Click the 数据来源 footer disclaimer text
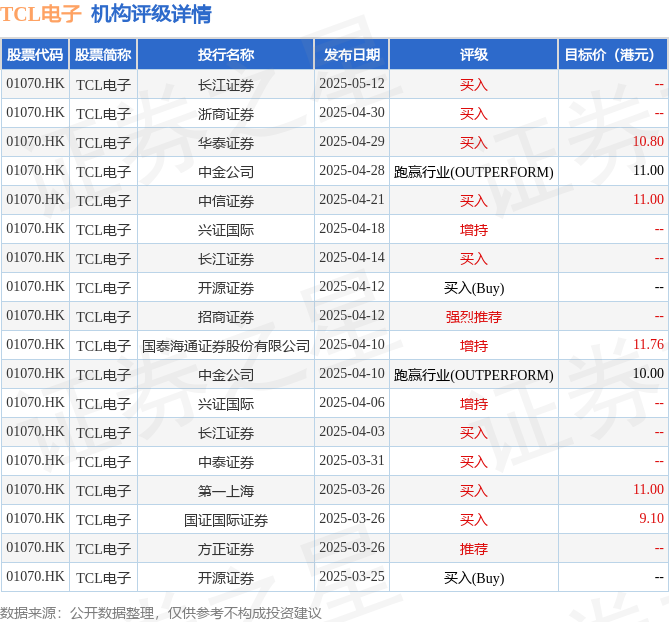This screenshot has width=669, height=622. (x=160, y=613)
